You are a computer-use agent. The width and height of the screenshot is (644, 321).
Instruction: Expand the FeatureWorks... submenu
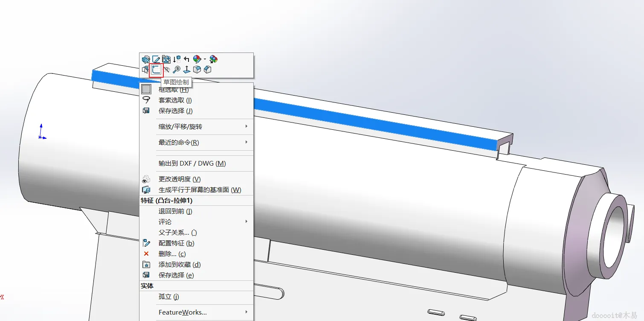tap(197, 312)
